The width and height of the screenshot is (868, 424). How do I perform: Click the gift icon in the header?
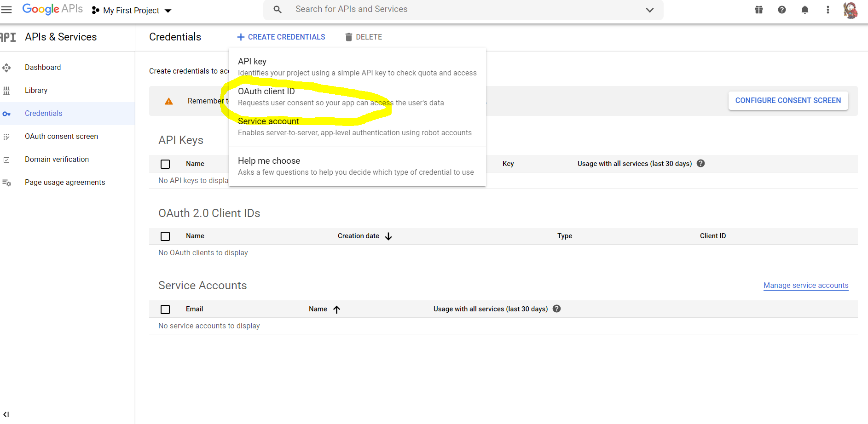tap(759, 10)
